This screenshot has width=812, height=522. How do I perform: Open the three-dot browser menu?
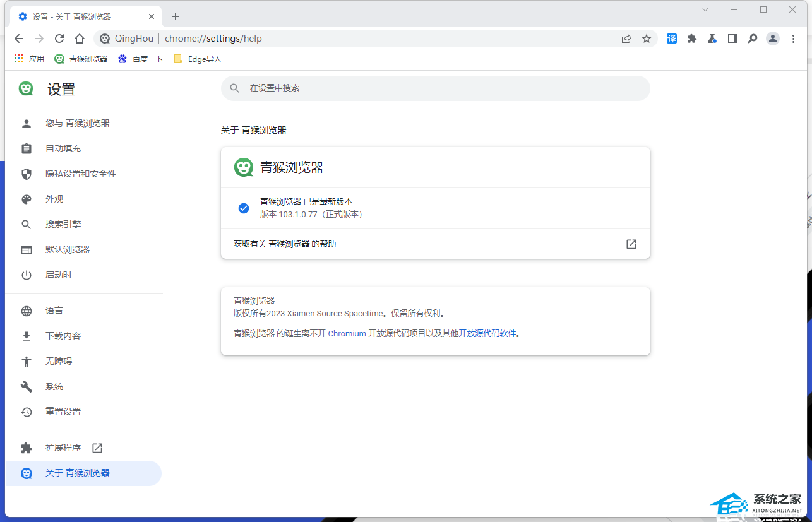coord(794,39)
